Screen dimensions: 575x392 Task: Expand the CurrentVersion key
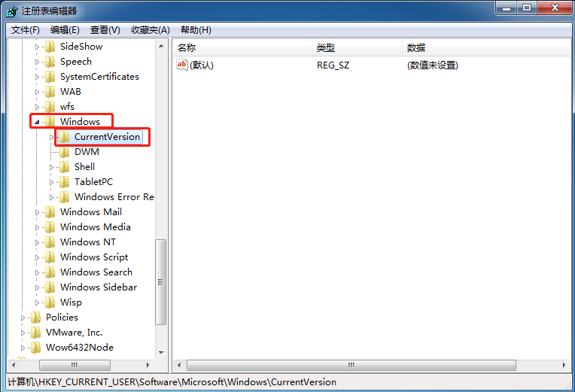[x=51, y=137]
